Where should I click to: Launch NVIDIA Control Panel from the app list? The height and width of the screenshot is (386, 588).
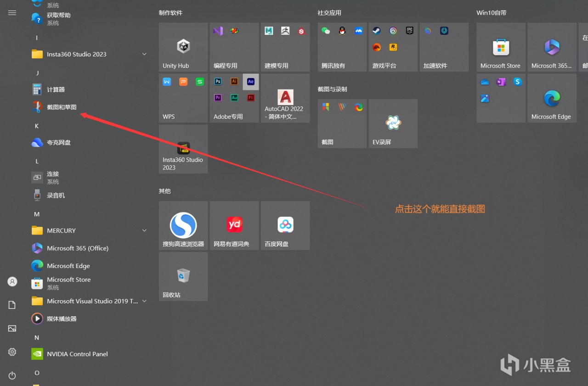[90, 354]
